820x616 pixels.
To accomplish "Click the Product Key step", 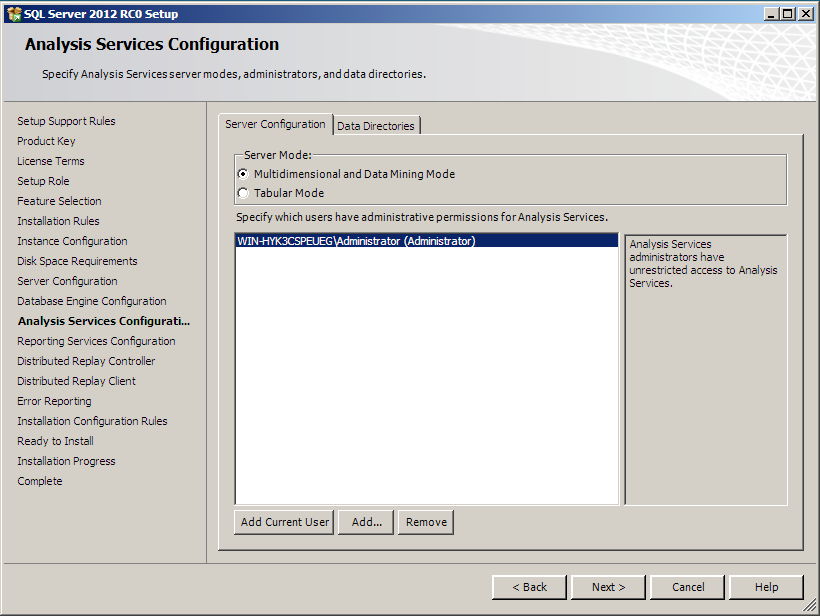I will point(46,141).
